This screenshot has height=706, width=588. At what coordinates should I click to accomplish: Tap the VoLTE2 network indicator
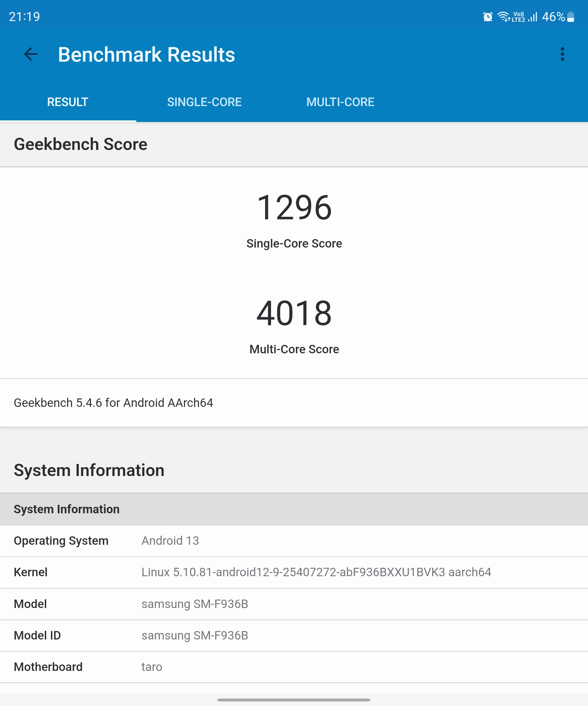519,17
